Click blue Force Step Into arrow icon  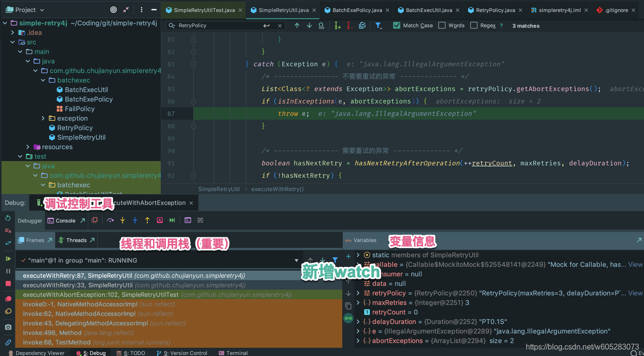pyautogui.click(x=135, y=220)
